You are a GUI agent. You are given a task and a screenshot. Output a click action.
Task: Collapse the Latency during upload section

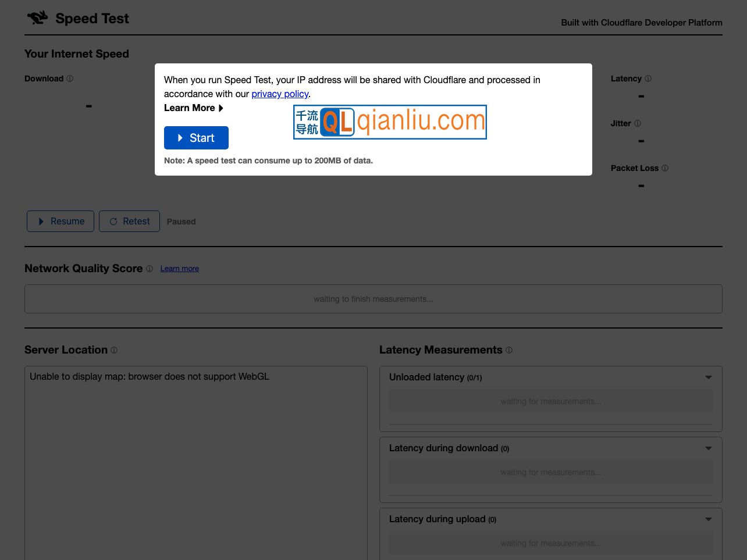coord(708,519)
